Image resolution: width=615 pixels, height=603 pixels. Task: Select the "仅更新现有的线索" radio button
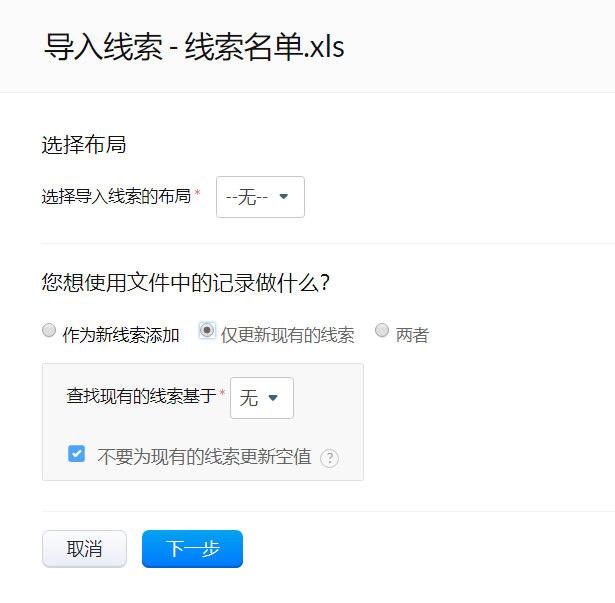(x=207, y=330)
